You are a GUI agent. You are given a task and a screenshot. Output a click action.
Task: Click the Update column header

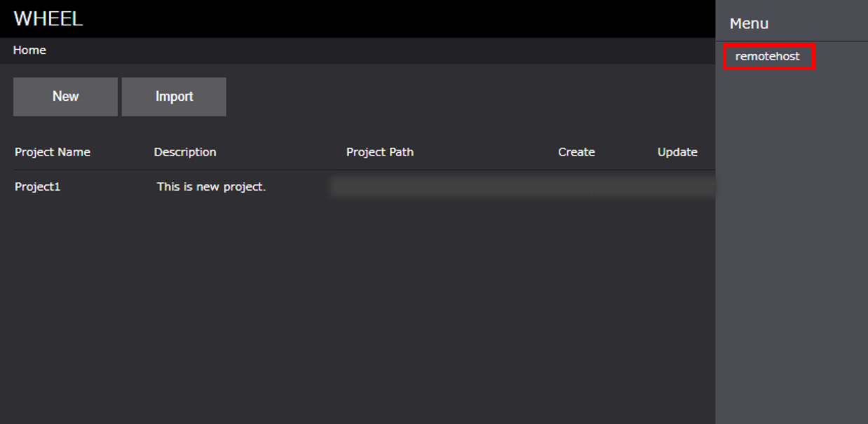point(677,152)
